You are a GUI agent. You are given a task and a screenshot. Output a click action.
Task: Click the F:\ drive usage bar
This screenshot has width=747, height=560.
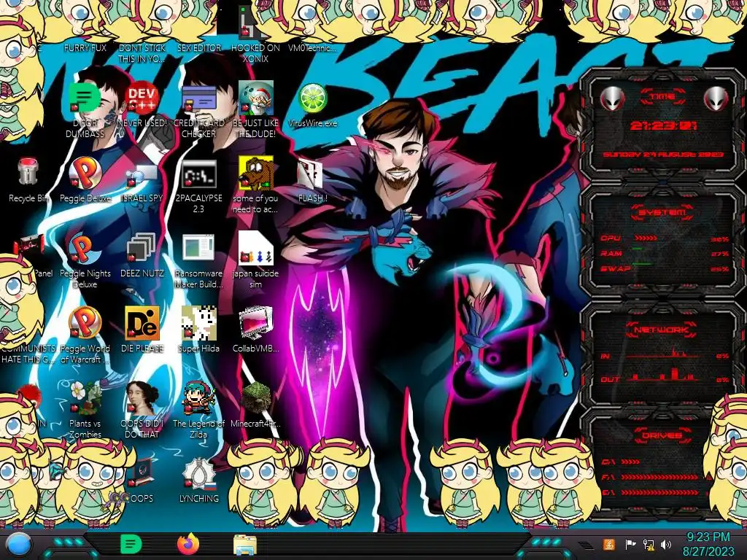(x=659, y=477)
